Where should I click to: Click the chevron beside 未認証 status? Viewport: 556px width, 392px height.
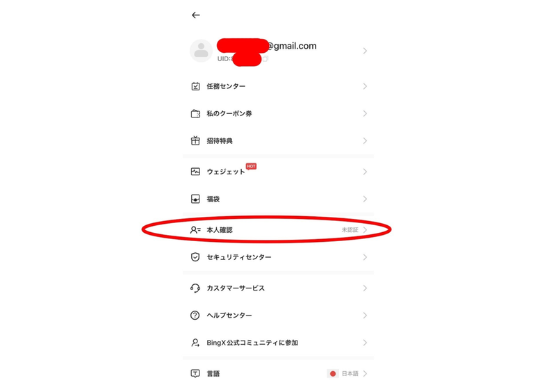365,230
